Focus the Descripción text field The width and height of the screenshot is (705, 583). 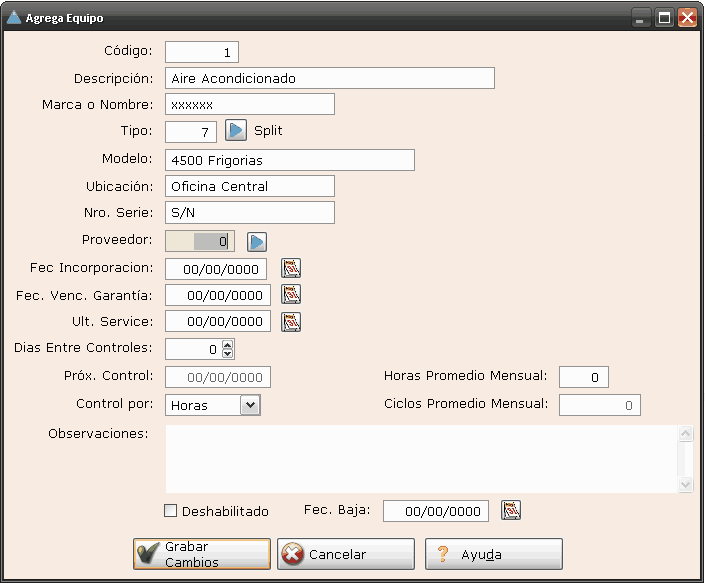[x=329, y=78]
